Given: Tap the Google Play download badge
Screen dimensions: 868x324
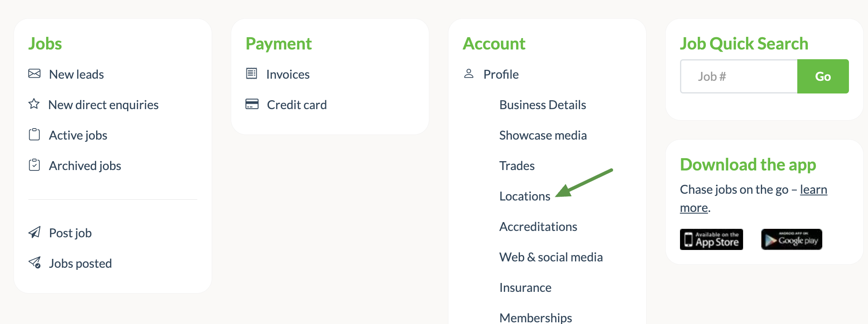Looking at the screenshot, I should [x=791, y=239].
